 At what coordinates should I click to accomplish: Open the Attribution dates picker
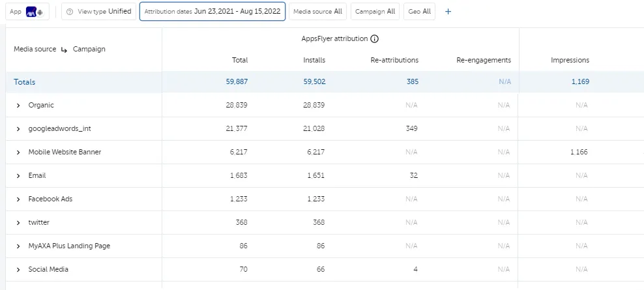point(212,12)
